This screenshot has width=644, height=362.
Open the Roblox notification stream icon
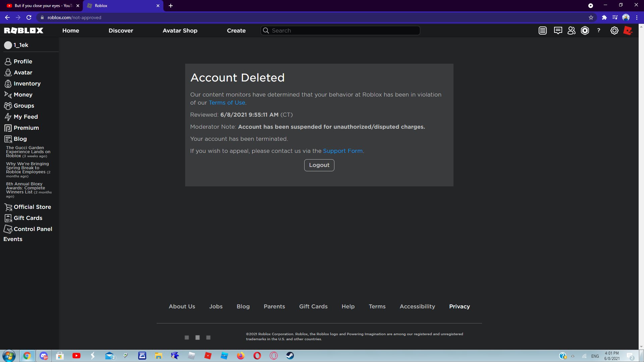pos(542,31)
